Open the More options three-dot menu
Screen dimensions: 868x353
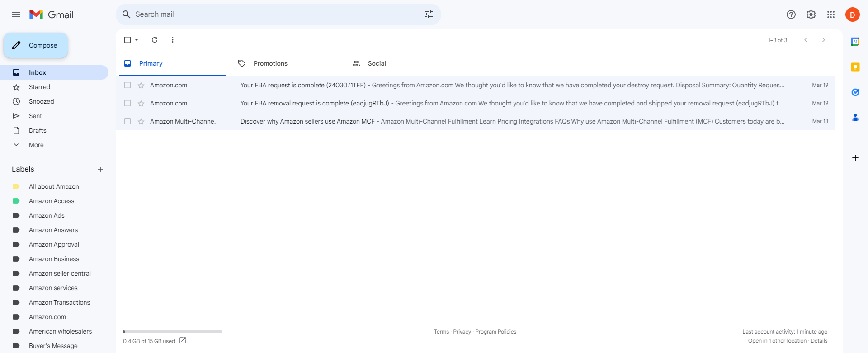(x=173, y=40)
